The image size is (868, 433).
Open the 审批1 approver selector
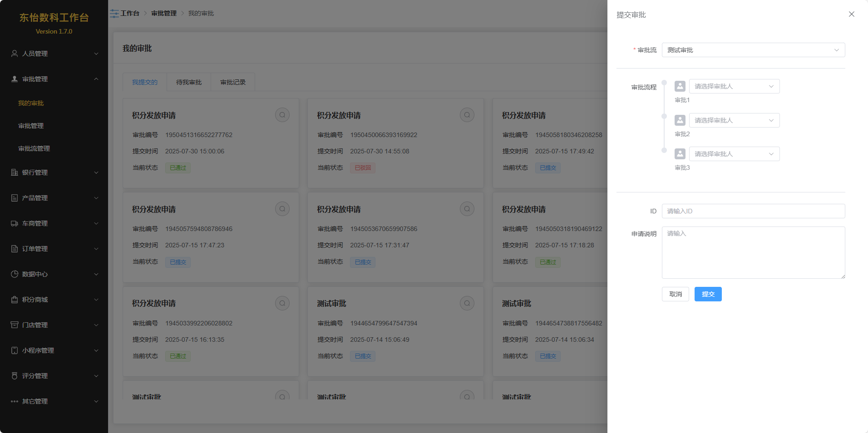coord(734,86)
